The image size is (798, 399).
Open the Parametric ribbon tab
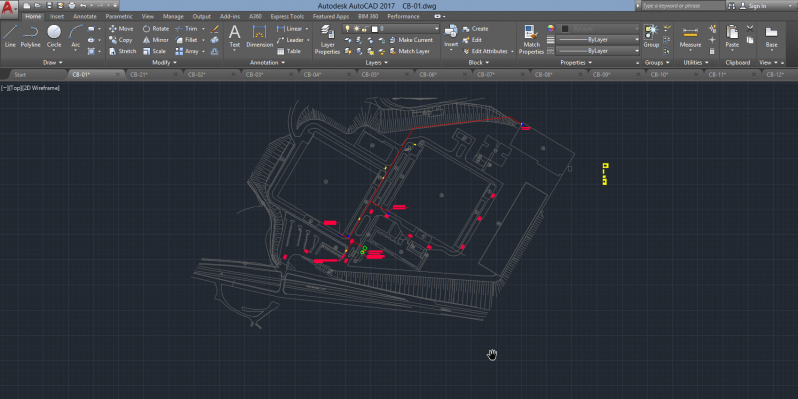point(119,16)
